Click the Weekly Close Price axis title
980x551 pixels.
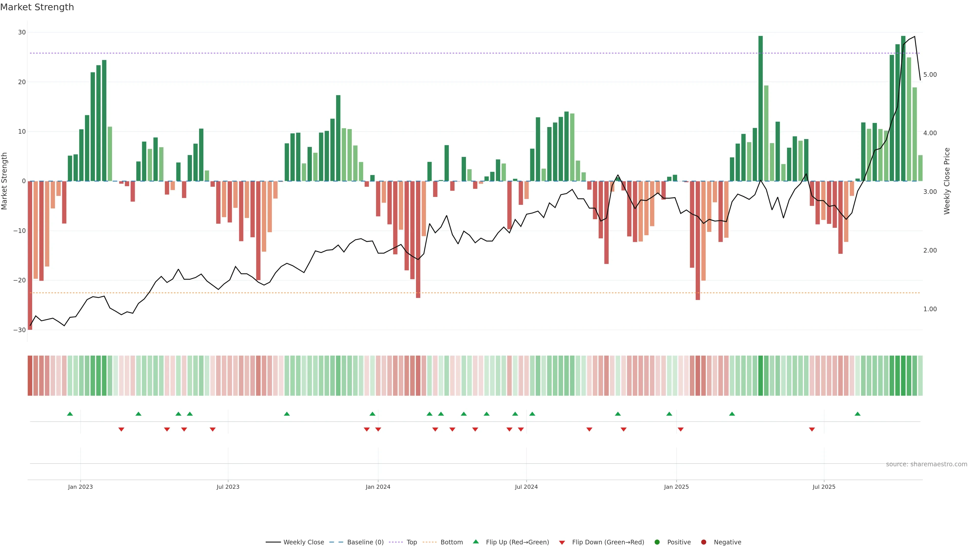947,181
